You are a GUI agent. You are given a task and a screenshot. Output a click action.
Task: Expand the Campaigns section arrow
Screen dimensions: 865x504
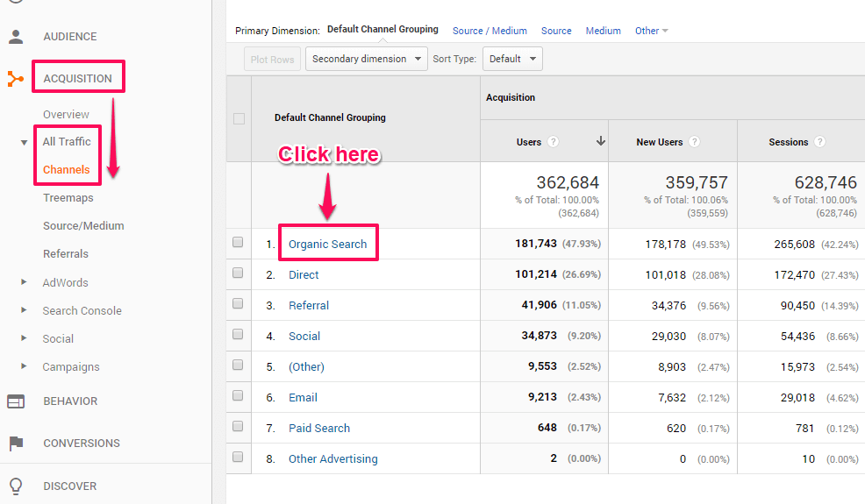[x=24, y=366]
